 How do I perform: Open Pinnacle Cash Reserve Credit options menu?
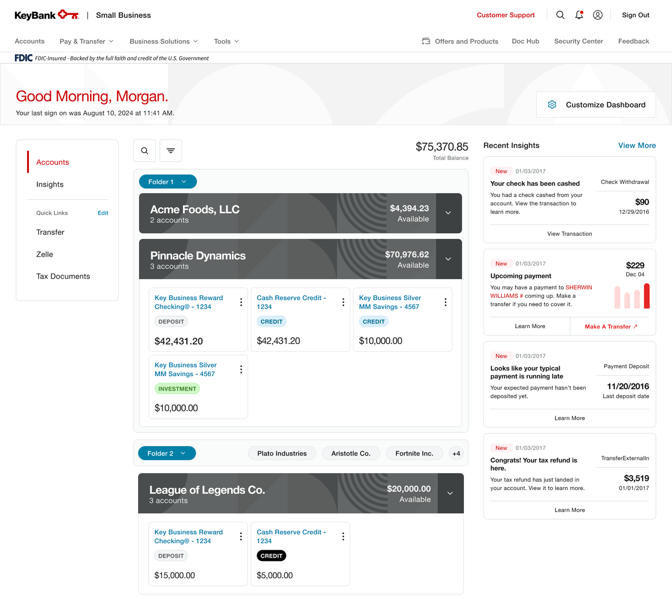coord(343,302)
